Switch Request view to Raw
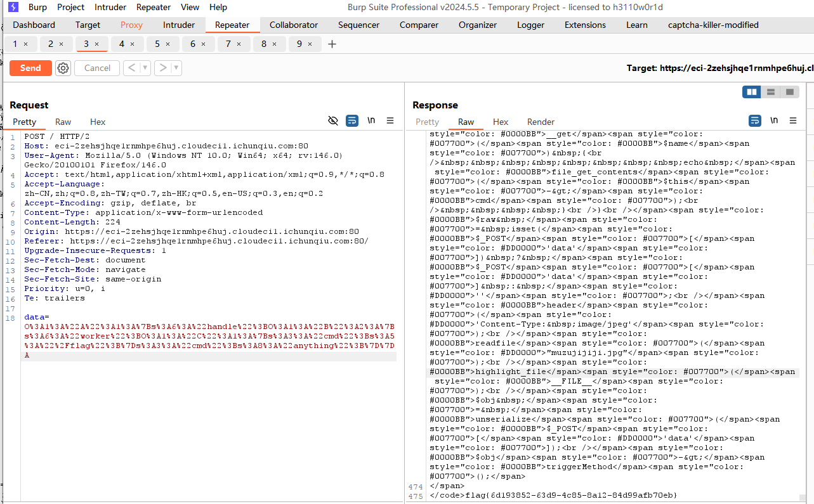814x504 pixels. [x=63, y=122]
